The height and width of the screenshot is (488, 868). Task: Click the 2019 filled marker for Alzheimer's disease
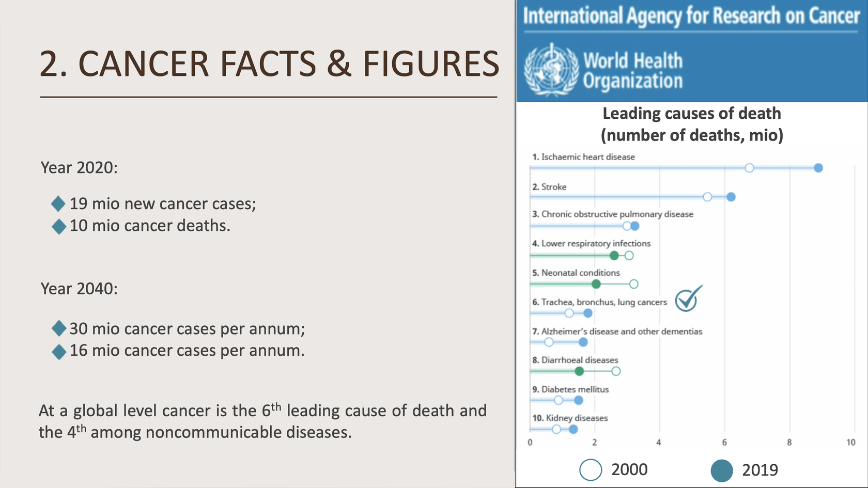point(583,342)
